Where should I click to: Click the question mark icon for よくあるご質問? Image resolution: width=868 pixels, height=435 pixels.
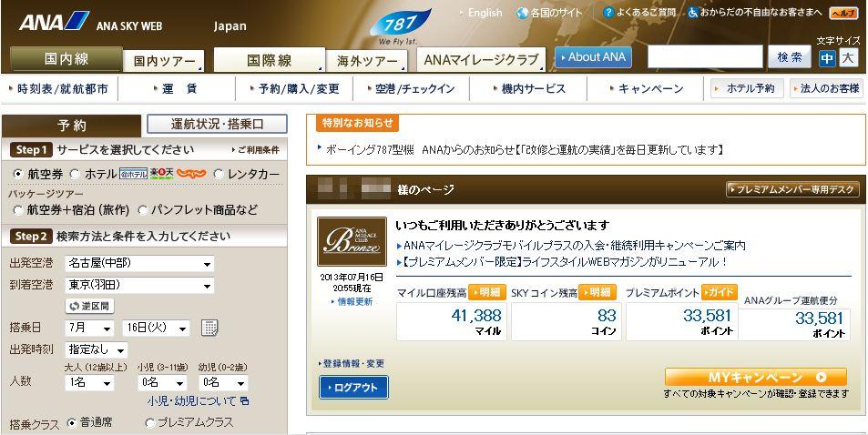(x=608, y=13)
